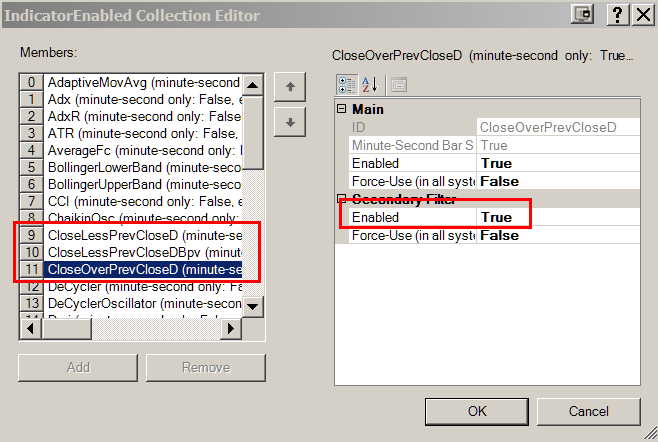Viewport: 658px width, 442px height.
Task: Click the Cancel button
Action: click(589, 411)
